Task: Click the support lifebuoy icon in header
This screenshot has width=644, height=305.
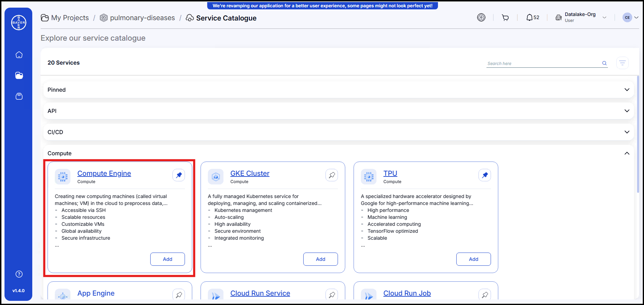Action: (x=481, y=17)
